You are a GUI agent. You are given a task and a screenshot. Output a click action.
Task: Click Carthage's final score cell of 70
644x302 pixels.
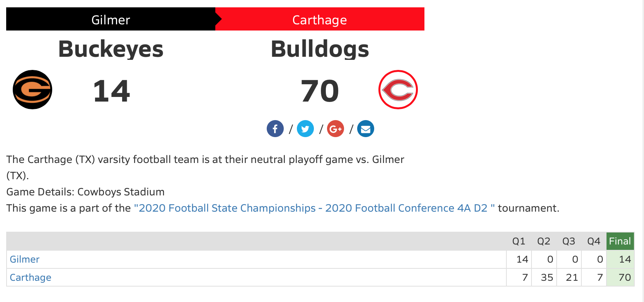pyautogui.click(x=624, y=278)
